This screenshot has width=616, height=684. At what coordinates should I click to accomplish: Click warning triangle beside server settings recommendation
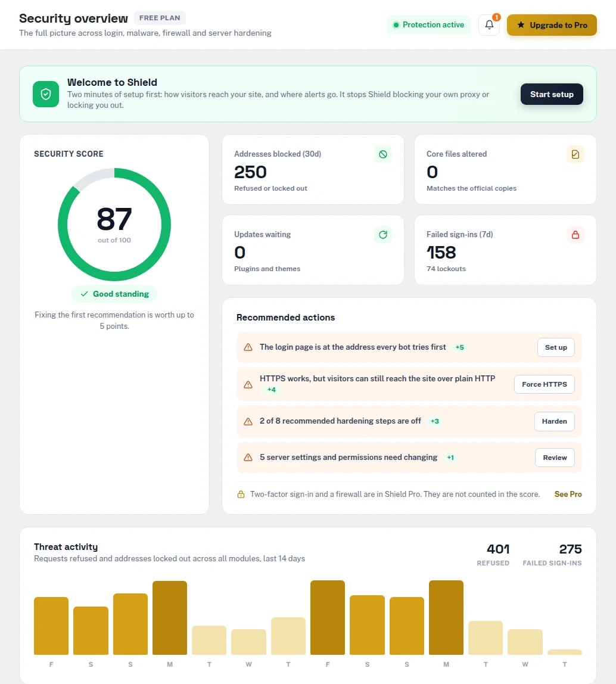click(x=248, y=458)
